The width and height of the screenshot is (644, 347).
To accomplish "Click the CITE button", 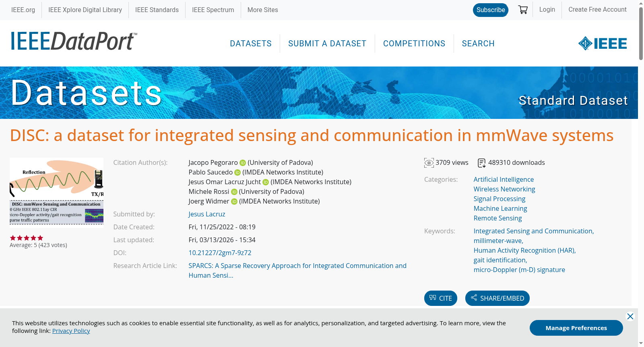I will (441, 298).
